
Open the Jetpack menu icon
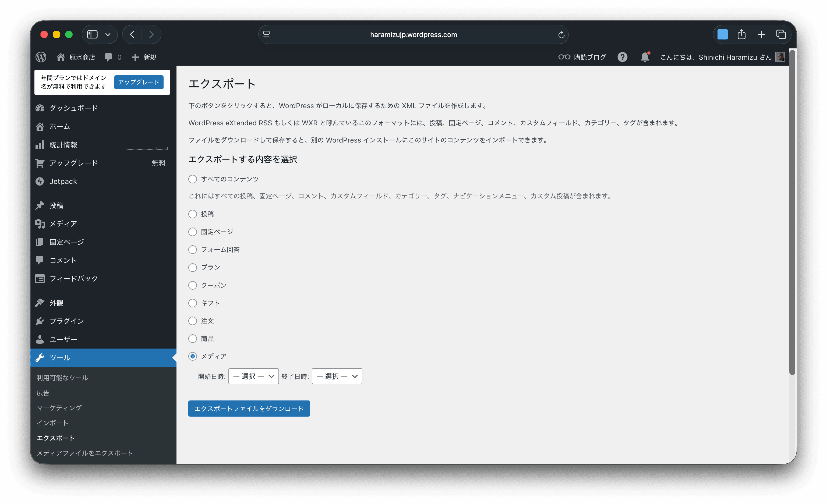(x=40, y=181)
